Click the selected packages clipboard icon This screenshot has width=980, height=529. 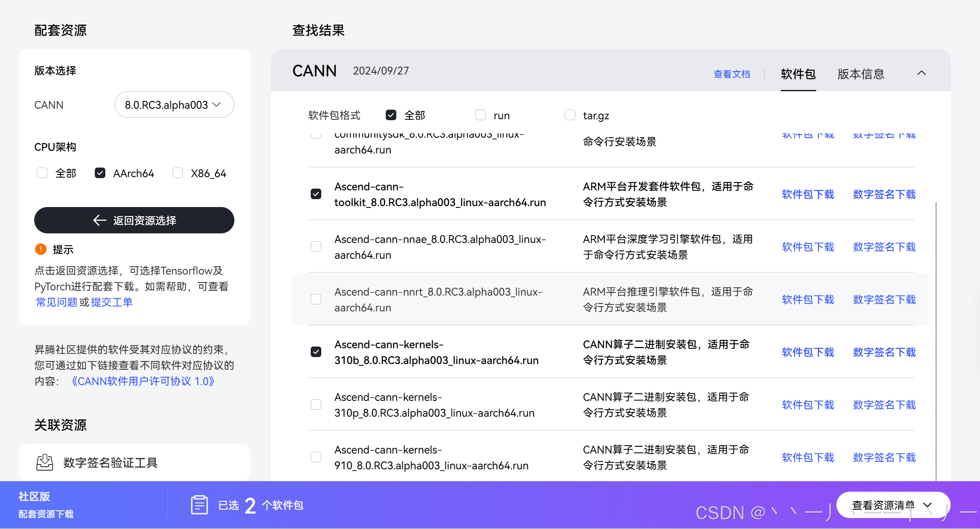[199, 505]
